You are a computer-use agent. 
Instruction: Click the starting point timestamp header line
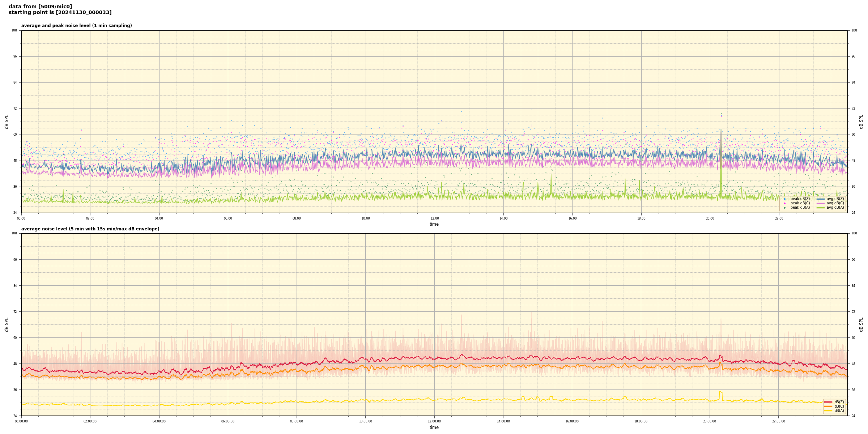point(60,13)
